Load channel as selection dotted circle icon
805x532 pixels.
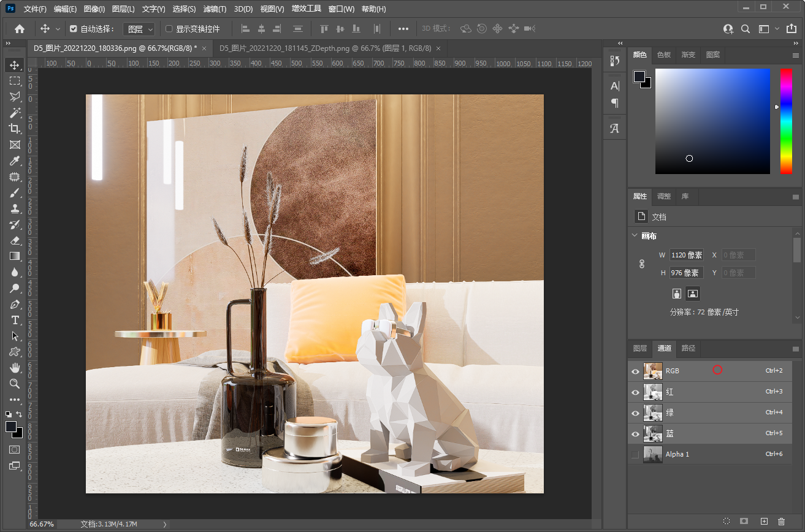click(x=727, y=521)
